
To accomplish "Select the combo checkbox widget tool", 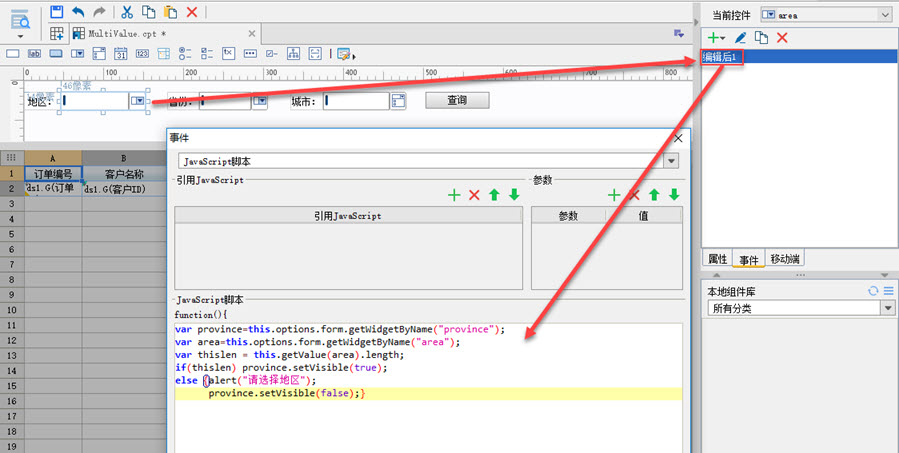I will (x=99, y=54).
